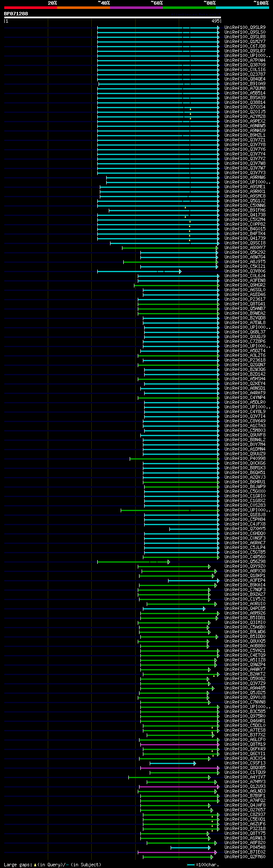
Task: Select hit label UniRef100_A5B514
Action: (245, 93)
